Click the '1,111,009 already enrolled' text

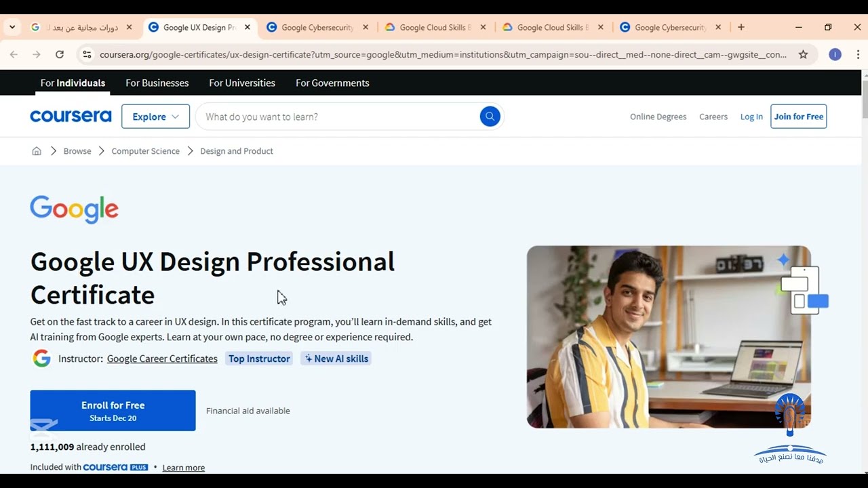coord(87,447)
